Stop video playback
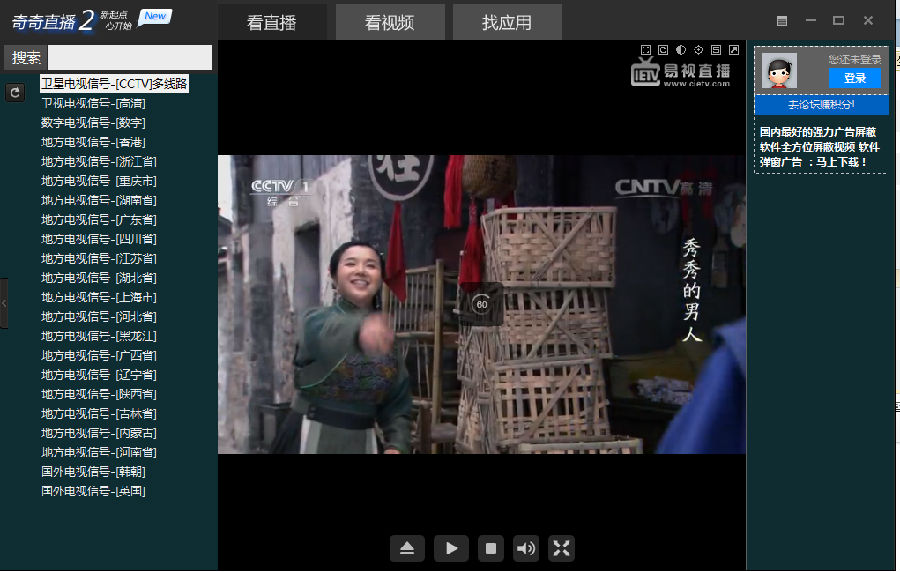Screen dimensions: 900x572 (490, 548)
